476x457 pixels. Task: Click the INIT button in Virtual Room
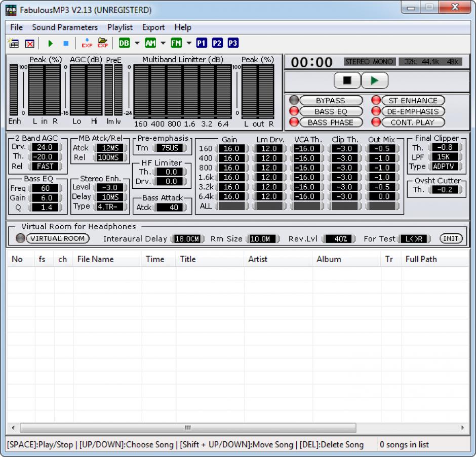click(451, 238)
